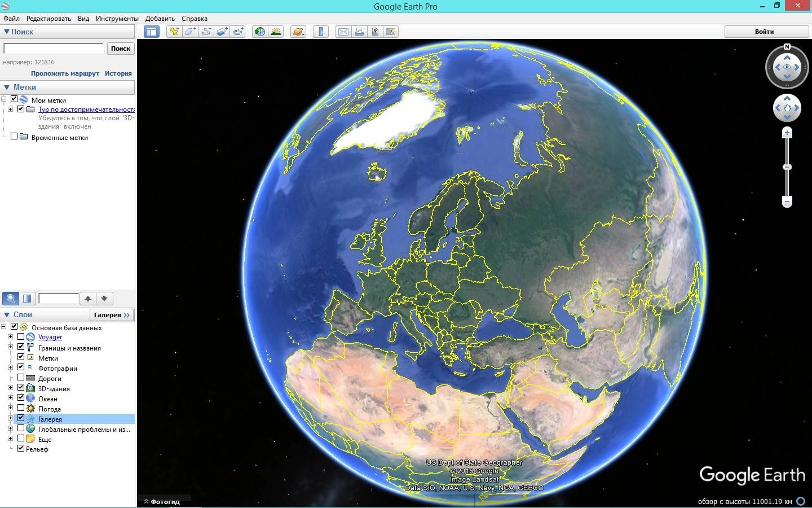Open the Справка menu
Screen dimensions: 812x508
(195, 19)
